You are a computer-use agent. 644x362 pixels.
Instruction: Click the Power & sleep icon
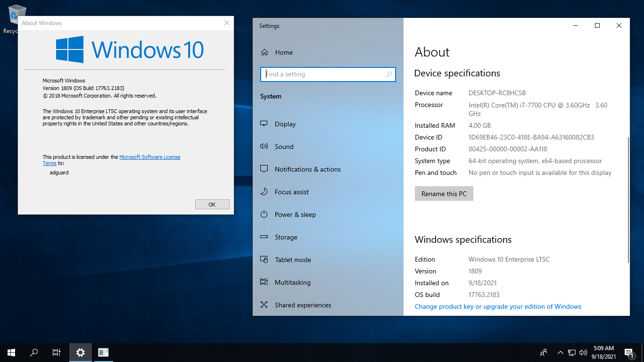click(264, 214)
